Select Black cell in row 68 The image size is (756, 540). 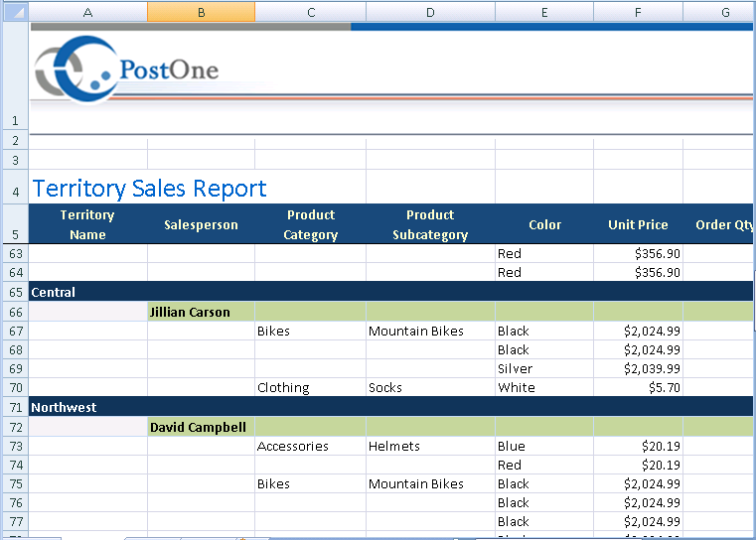click(x=544, y=349)
